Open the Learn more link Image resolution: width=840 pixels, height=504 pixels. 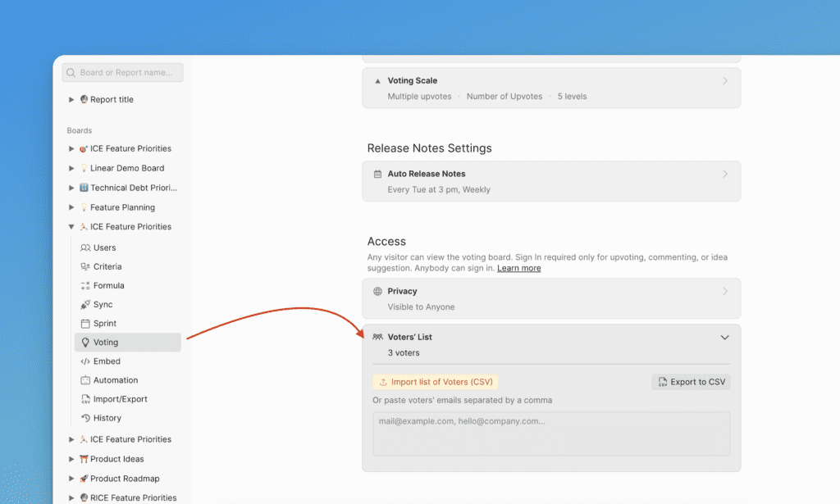point(518,268)
